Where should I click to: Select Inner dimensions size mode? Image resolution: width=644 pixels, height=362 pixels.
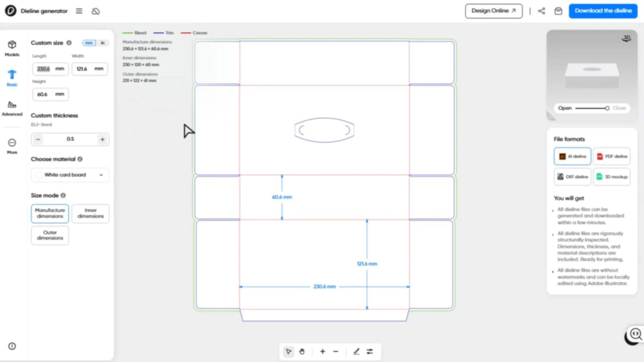tap(91, 213)
